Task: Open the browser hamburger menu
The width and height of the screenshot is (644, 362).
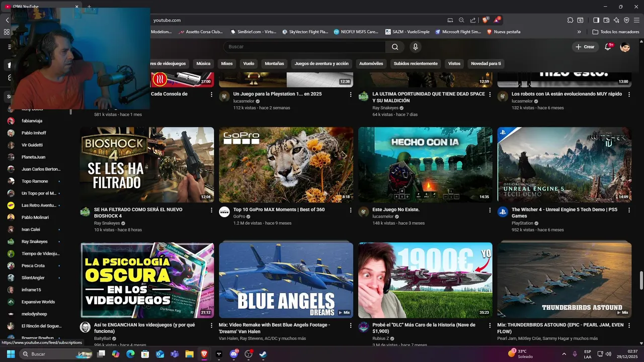Action: click(x=636, y=20)
